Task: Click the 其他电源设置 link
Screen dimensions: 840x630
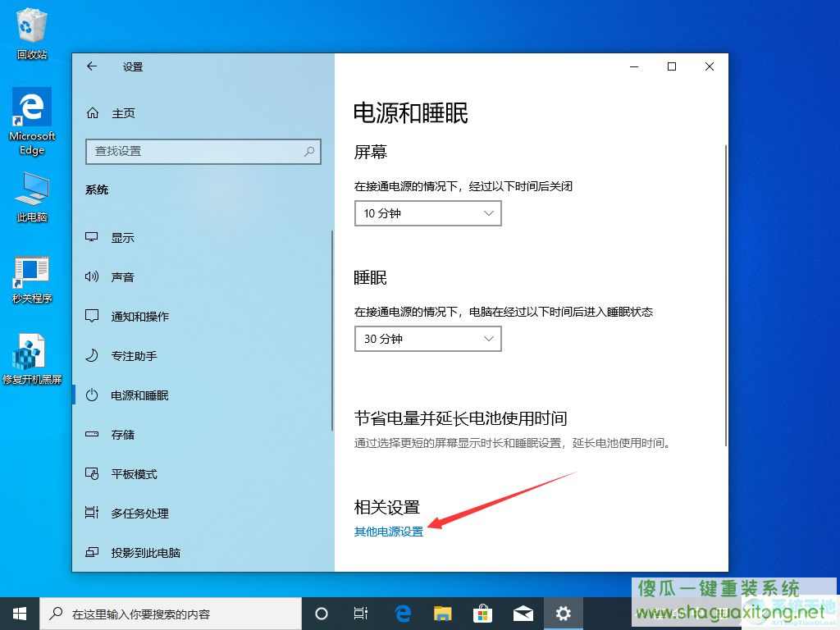Action: (388, 532)
